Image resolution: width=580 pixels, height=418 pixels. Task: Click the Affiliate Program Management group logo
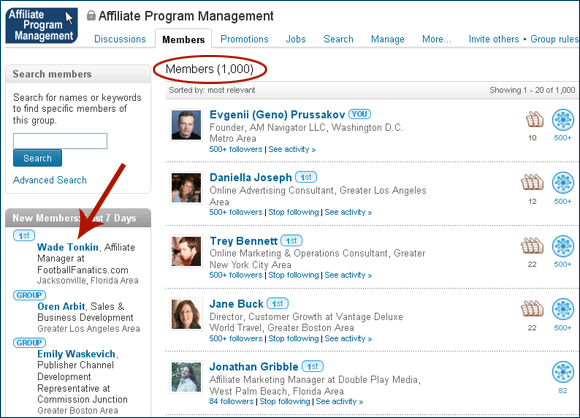click(x=41, y=25)
